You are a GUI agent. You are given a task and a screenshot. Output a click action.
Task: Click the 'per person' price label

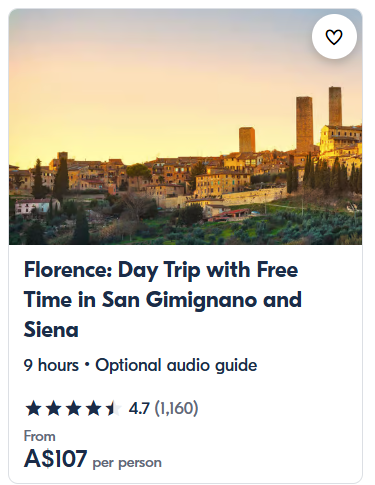tap(127, 463)
